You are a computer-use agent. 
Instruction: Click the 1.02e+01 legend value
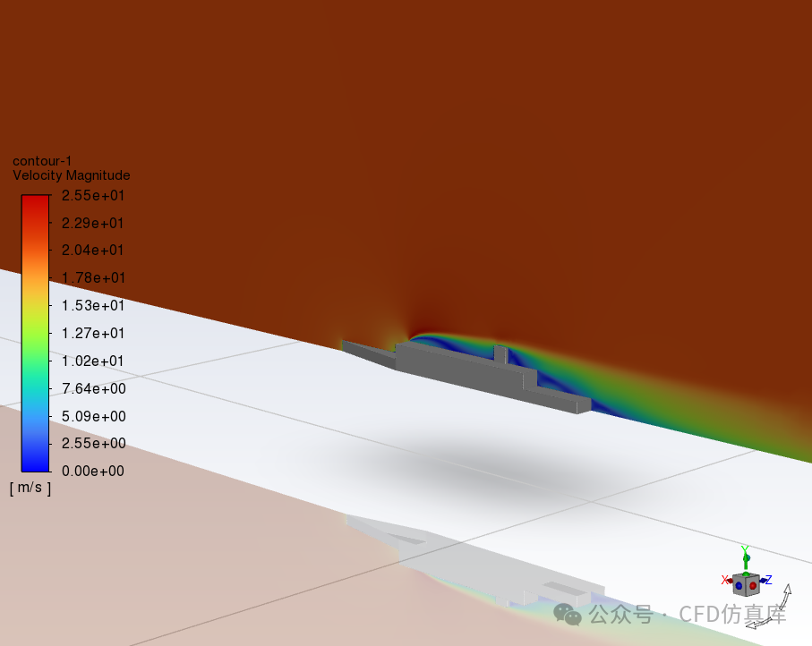coord(93,361)
